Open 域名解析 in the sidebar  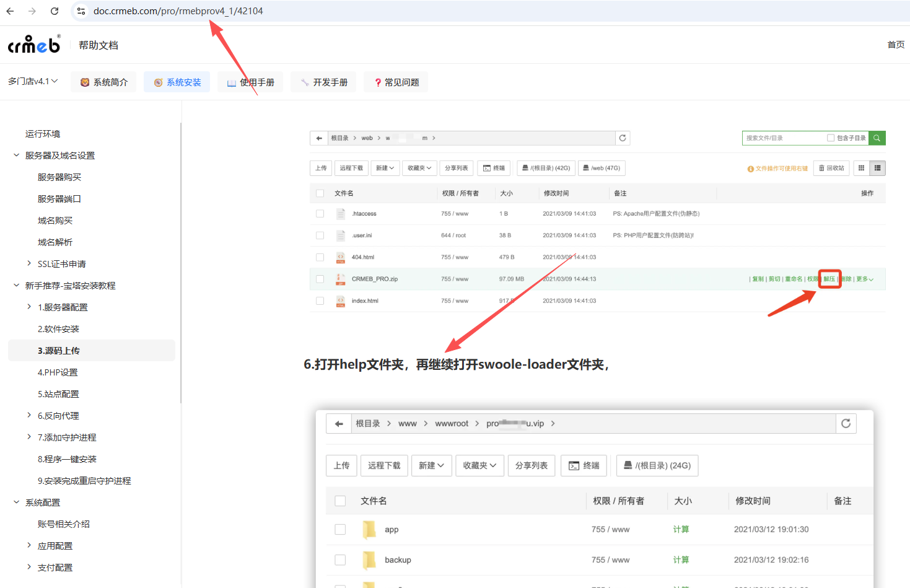[x=55, y=242]
